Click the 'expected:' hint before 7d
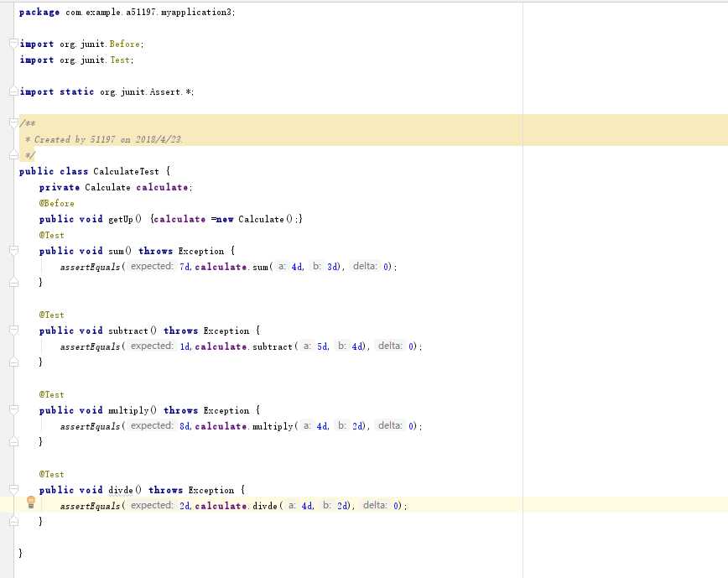This screenshot has height=578, width=728. (152, 266)
